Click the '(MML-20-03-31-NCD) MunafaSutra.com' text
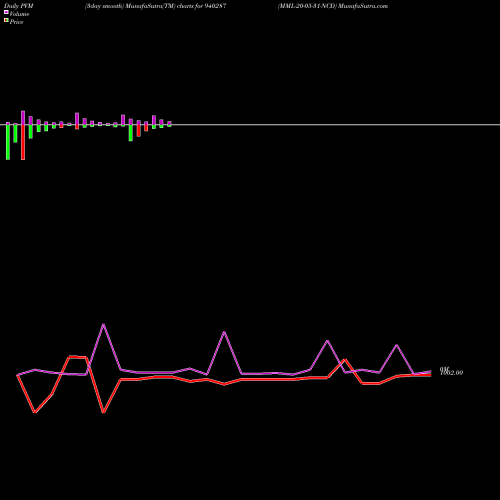500x500 pixels. click(333, 6)
